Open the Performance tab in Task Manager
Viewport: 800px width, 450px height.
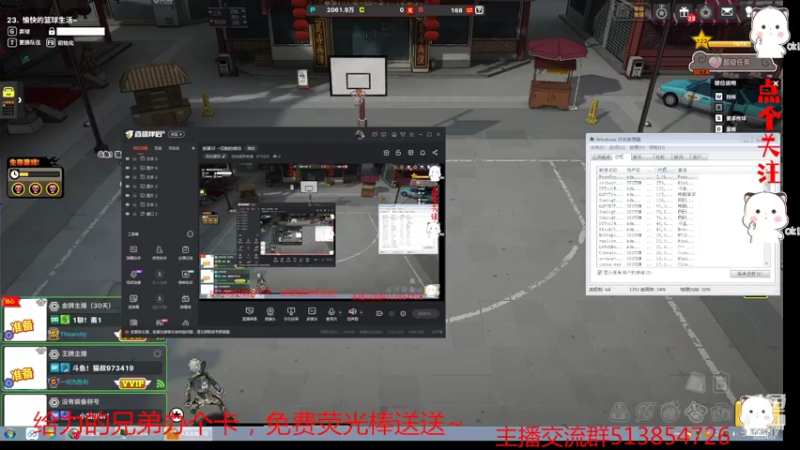[x=660, y=157]
